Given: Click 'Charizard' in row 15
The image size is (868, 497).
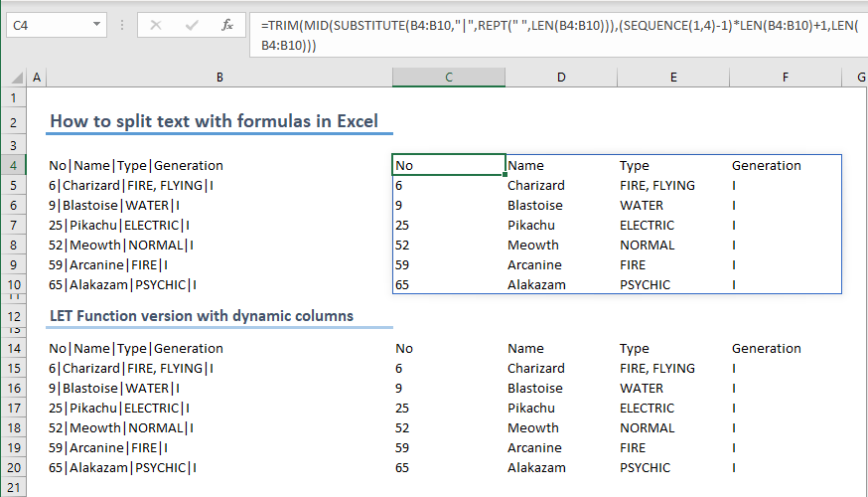Looking at the screenshot, I should [536, 368].
